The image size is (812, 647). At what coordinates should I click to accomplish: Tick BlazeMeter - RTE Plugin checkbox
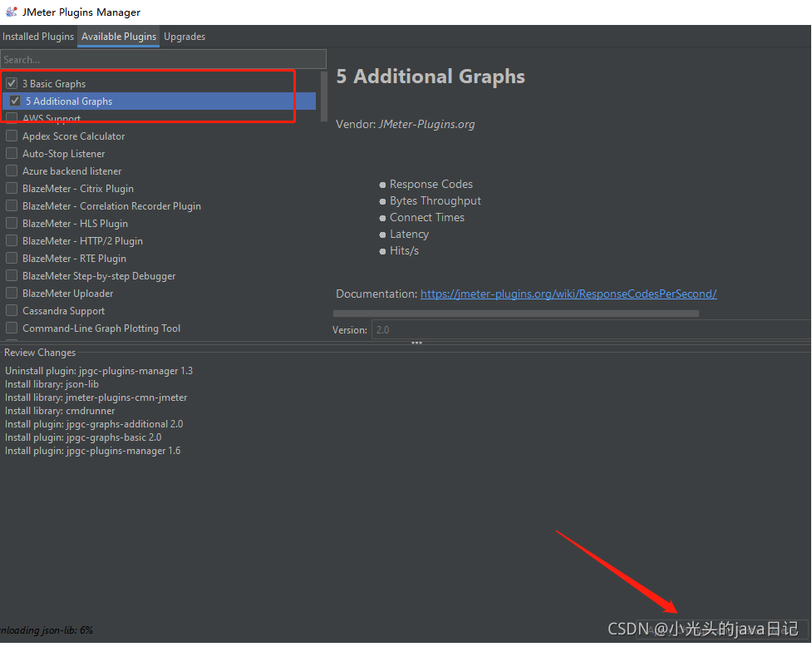tap(12, 258)
